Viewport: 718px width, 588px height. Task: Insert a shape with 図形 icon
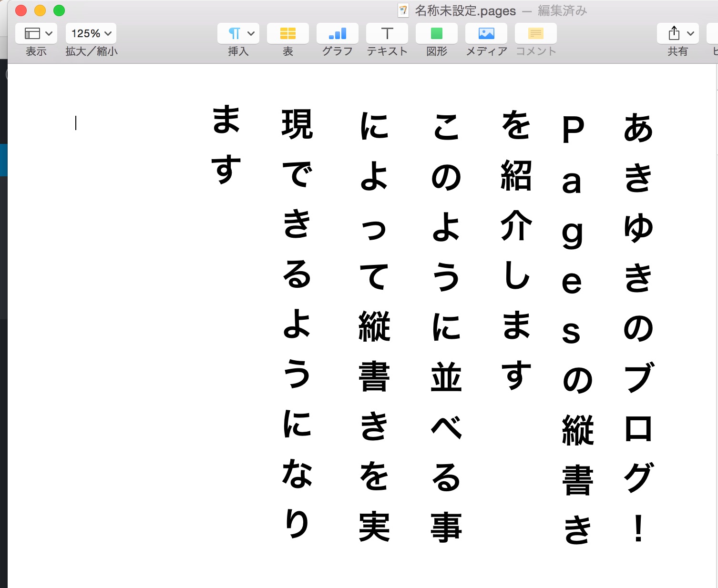(437, 33)
